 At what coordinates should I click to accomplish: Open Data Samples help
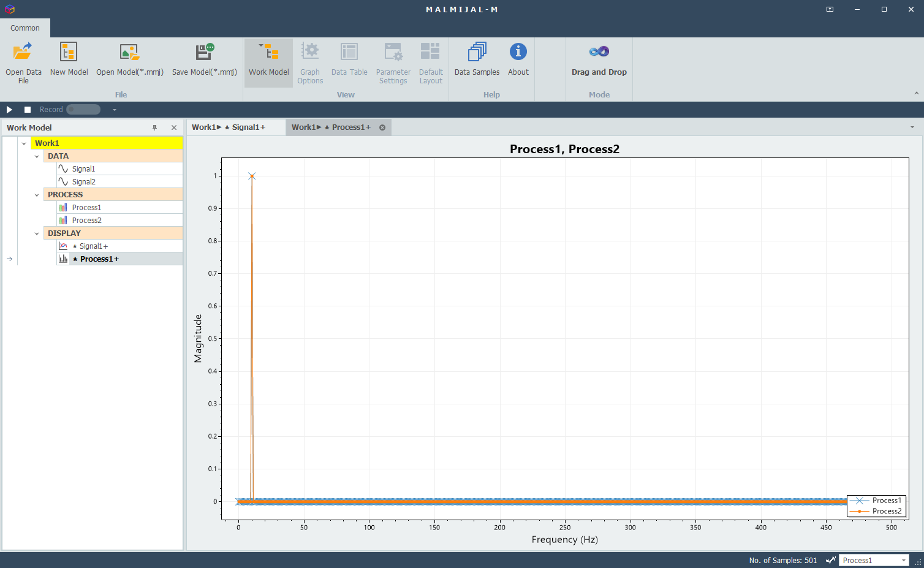(477, 62)
